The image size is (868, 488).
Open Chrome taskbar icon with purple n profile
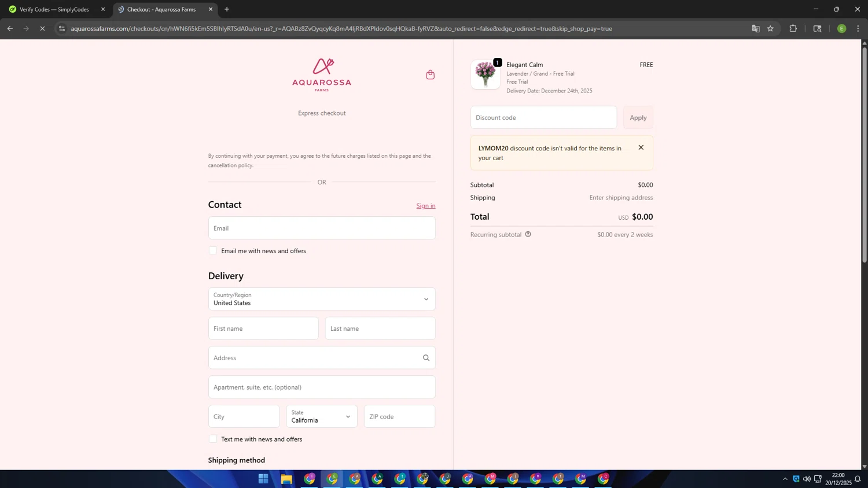point(535,479)
